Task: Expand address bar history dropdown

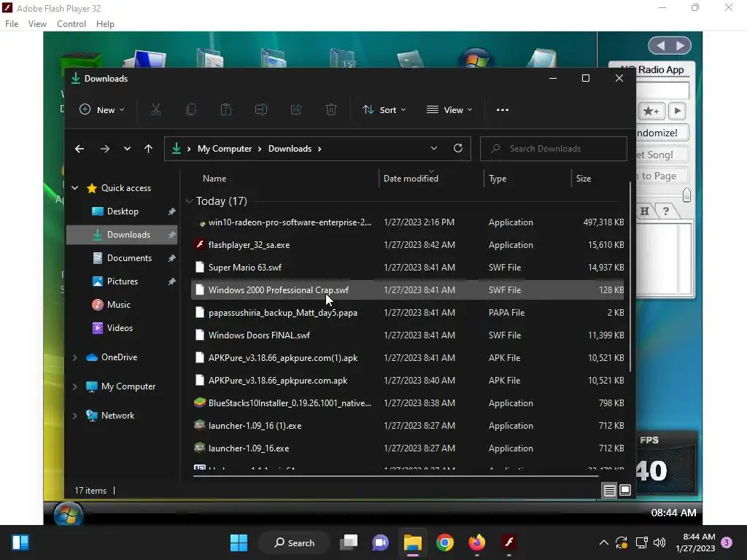Action: coord(434,148)
